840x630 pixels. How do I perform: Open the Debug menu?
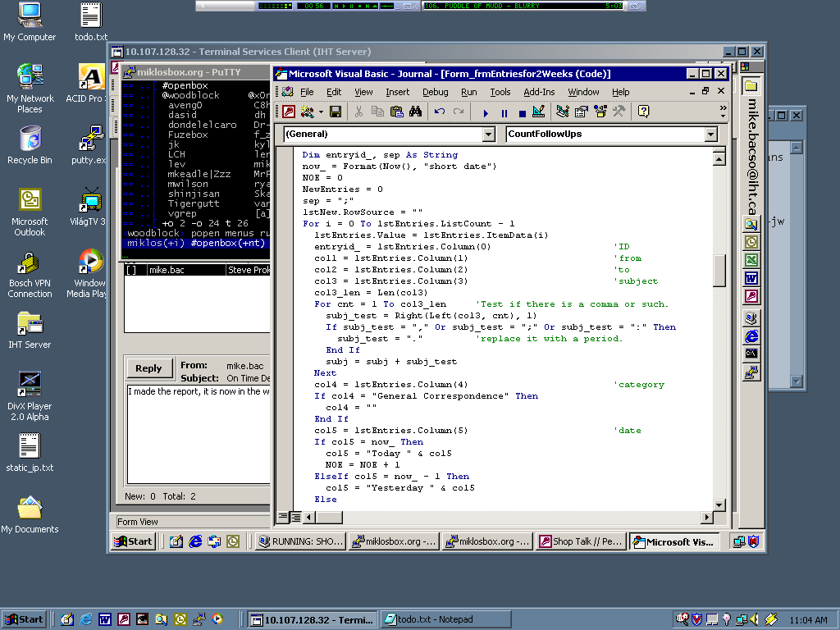(435, 92)
